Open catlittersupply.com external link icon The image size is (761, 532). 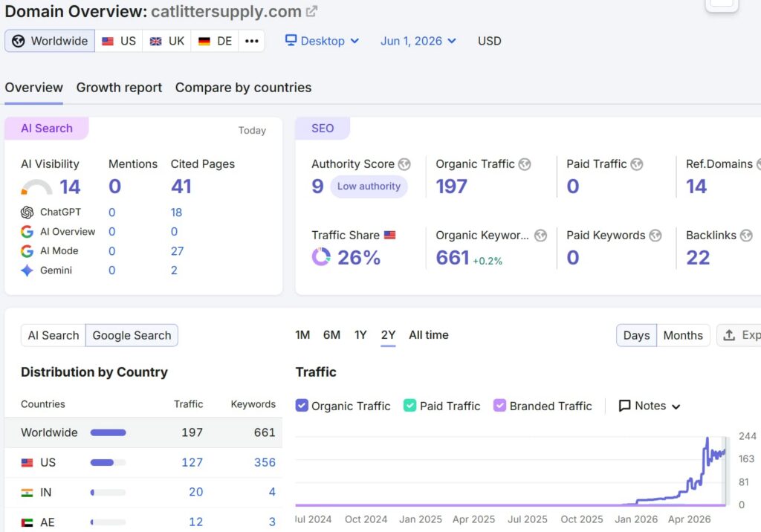pyautogui.click(x=311, y=11)
